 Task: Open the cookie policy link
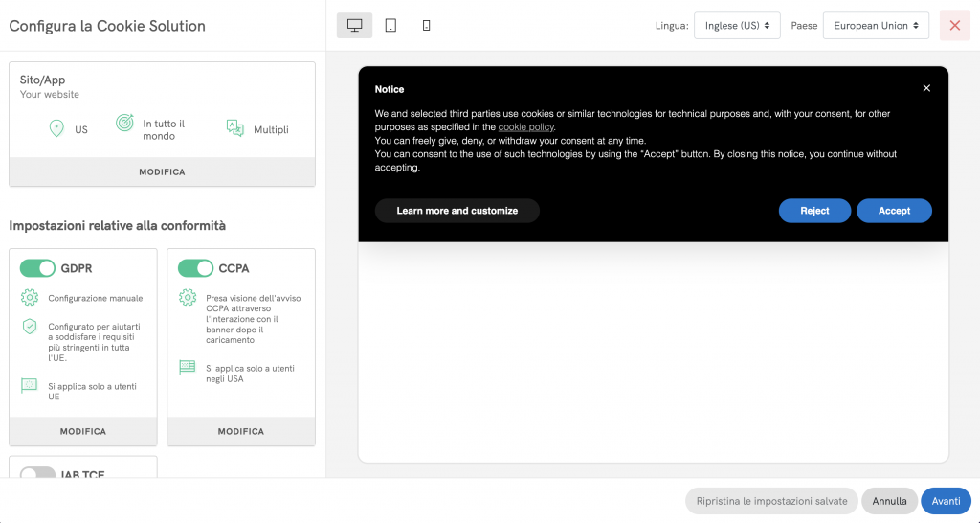(x=525, y=127)
